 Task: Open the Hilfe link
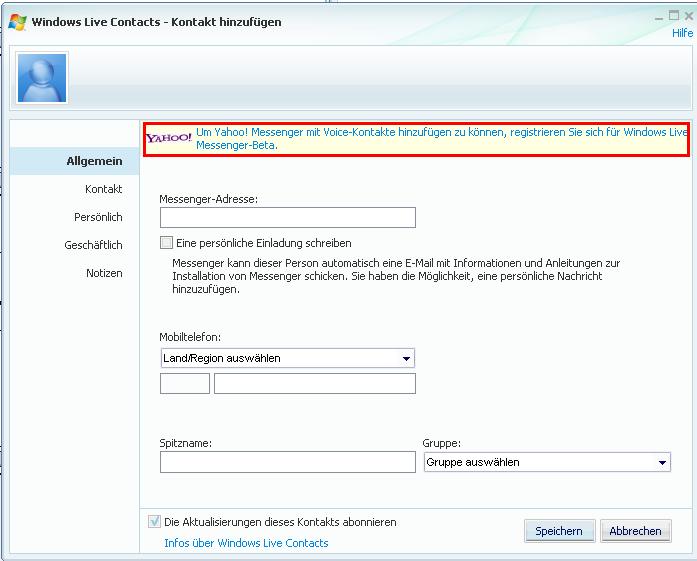682,33
